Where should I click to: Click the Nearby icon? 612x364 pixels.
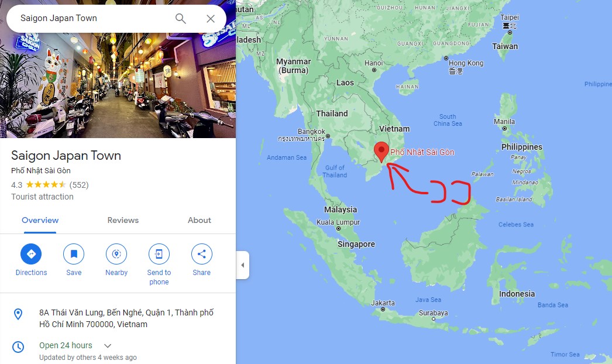116,254
